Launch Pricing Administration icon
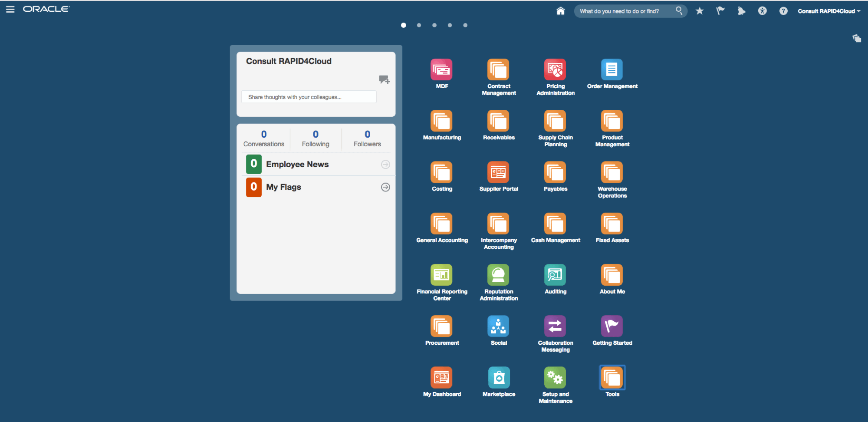The height and width of the screenshot is (422, 868). pos(555,69)
